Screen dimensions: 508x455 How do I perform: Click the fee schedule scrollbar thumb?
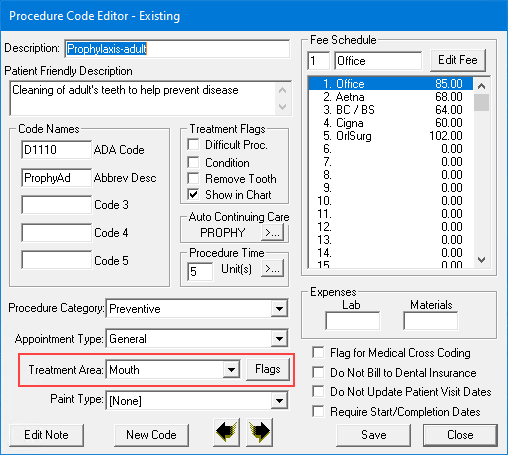pyautogui.click(x=481, y=102)
